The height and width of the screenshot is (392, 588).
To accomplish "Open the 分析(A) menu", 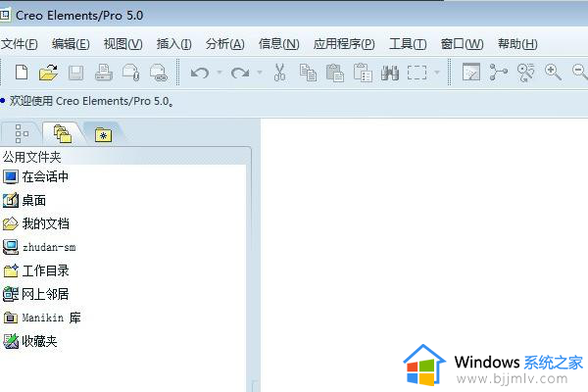I will [x=225, y=44].
